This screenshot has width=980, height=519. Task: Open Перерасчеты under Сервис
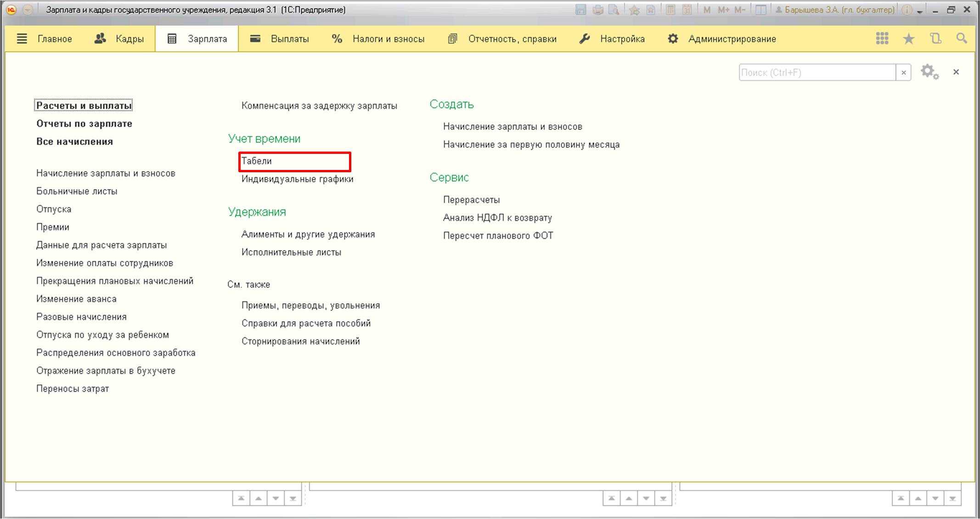click(x=472, y=199)
